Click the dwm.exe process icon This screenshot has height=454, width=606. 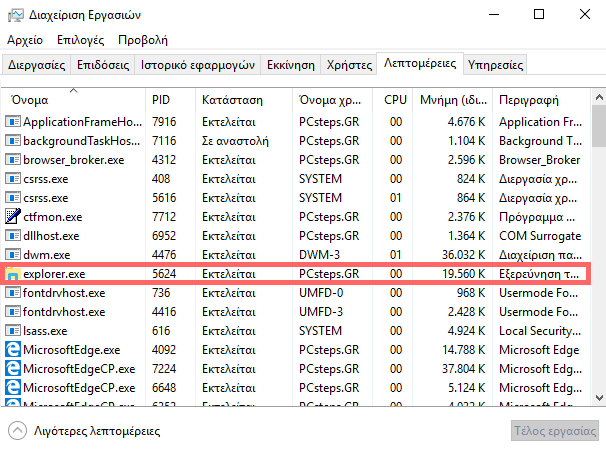pos(13,254)
